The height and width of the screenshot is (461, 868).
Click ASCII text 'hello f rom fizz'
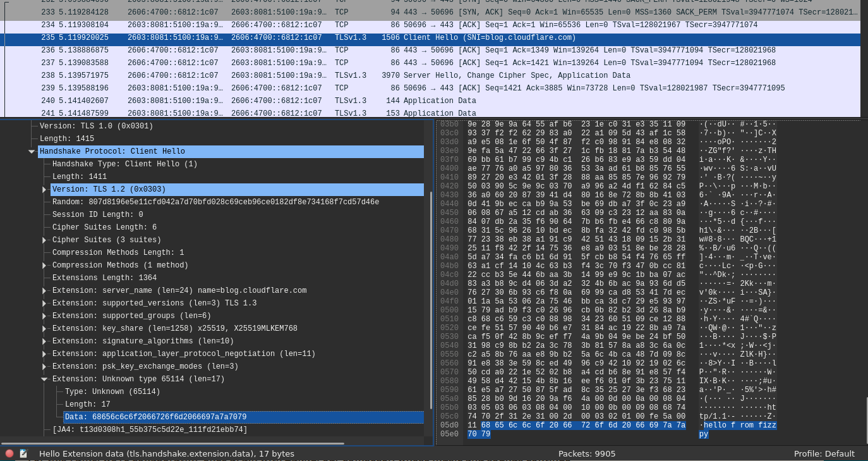point(740,426)
